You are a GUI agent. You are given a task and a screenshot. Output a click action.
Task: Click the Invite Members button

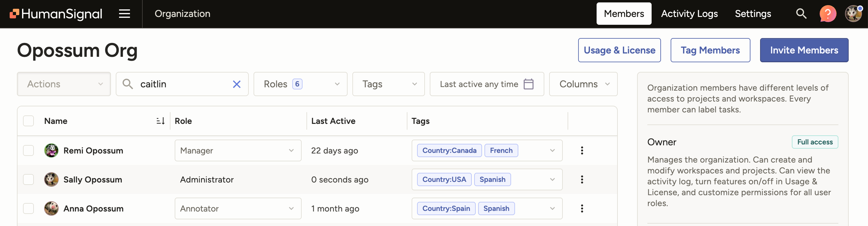pos(804,50)
